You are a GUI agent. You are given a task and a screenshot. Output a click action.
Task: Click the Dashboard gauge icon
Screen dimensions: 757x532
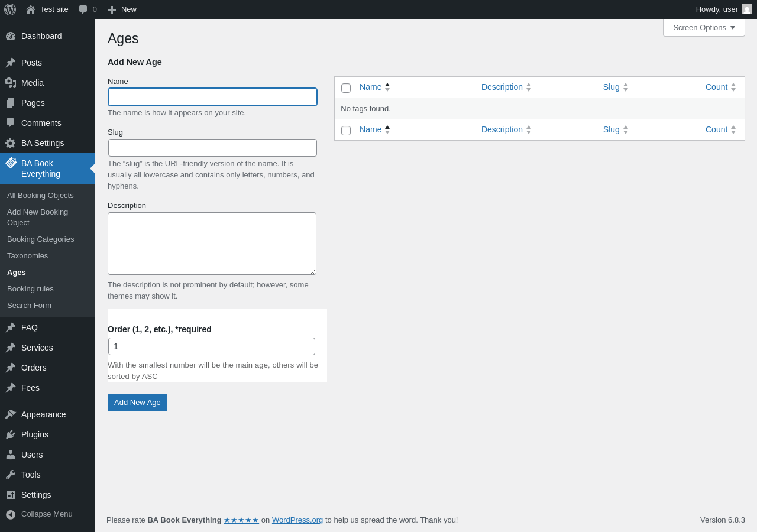pyautogui.click(x=11, y=36)
